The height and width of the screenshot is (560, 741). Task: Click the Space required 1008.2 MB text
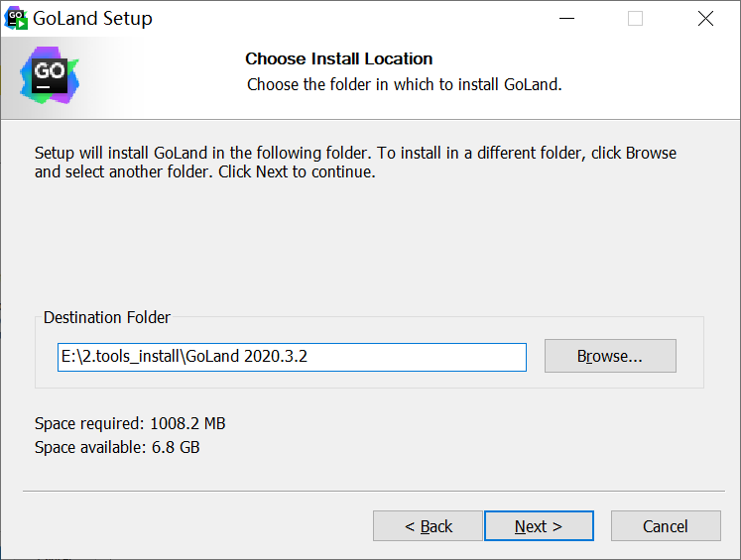pyautogui.click(x=130, y=423)
